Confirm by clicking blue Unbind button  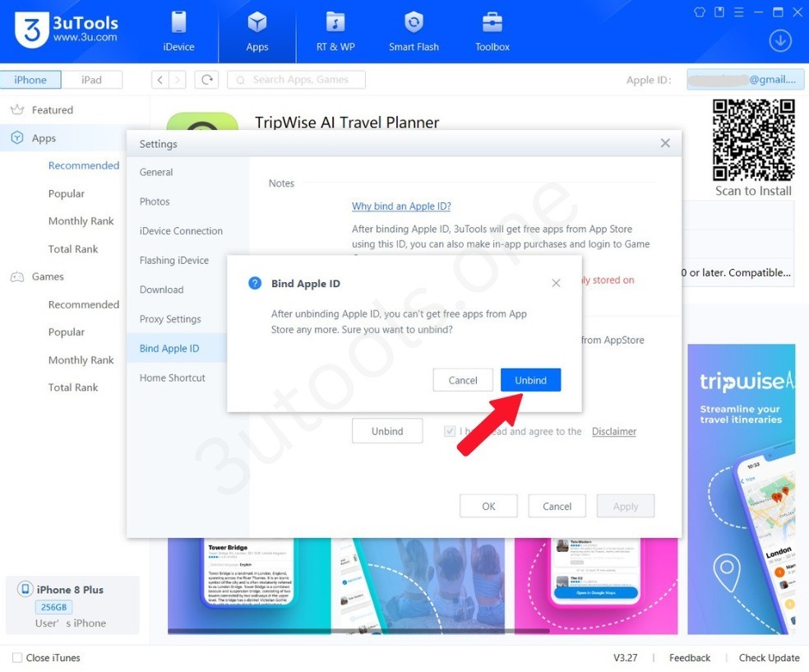coord(530,380)
